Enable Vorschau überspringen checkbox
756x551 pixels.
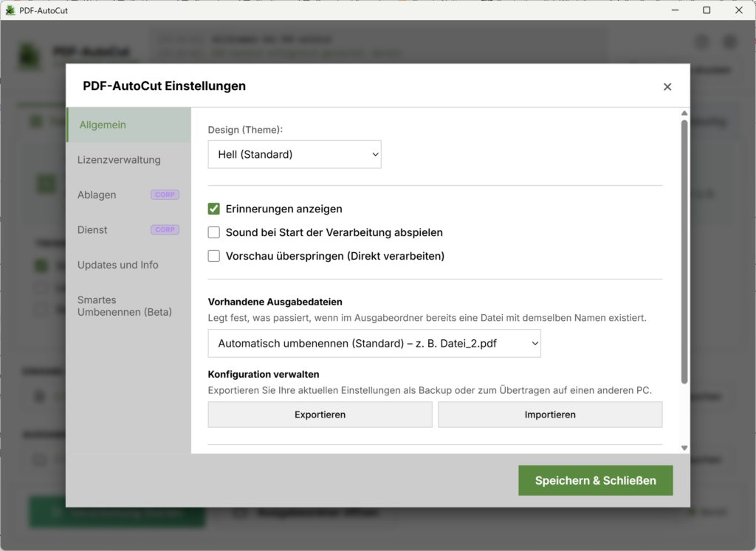tap(213, 256)
